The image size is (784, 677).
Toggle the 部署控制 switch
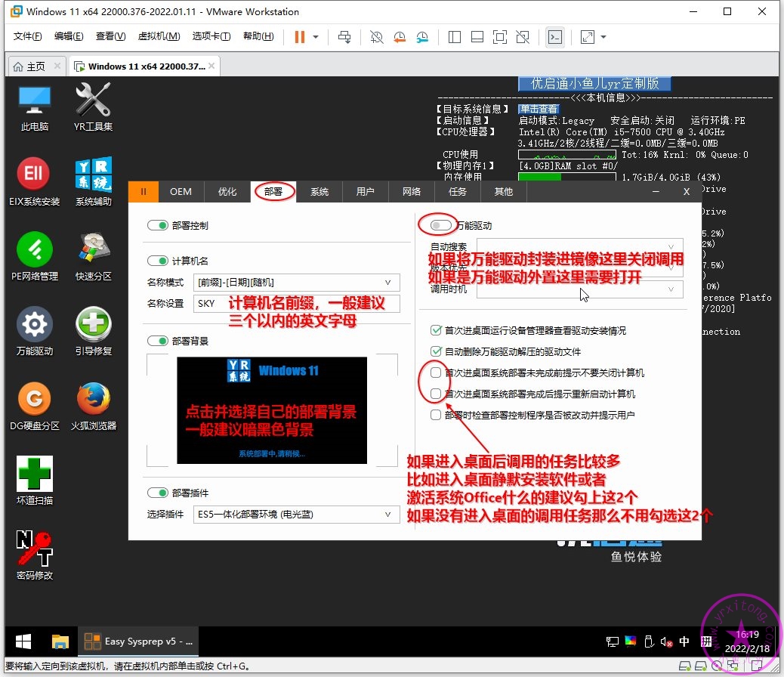[158, 226]
